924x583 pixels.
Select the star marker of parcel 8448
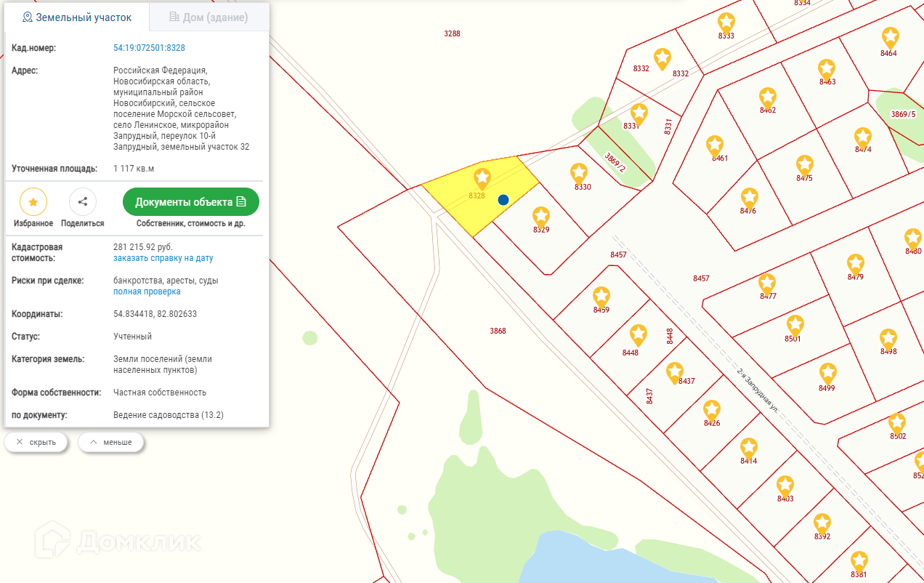(x=638, y=334)
